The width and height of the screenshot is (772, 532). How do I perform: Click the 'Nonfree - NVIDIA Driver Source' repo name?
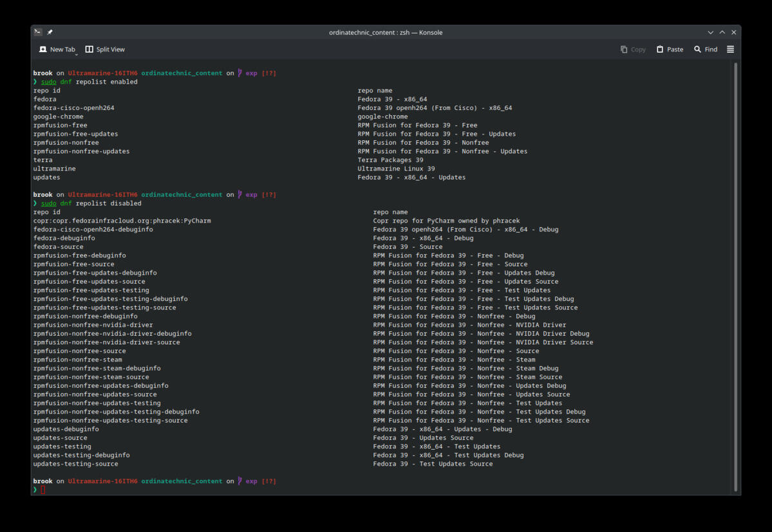click(x=483, y=342)
